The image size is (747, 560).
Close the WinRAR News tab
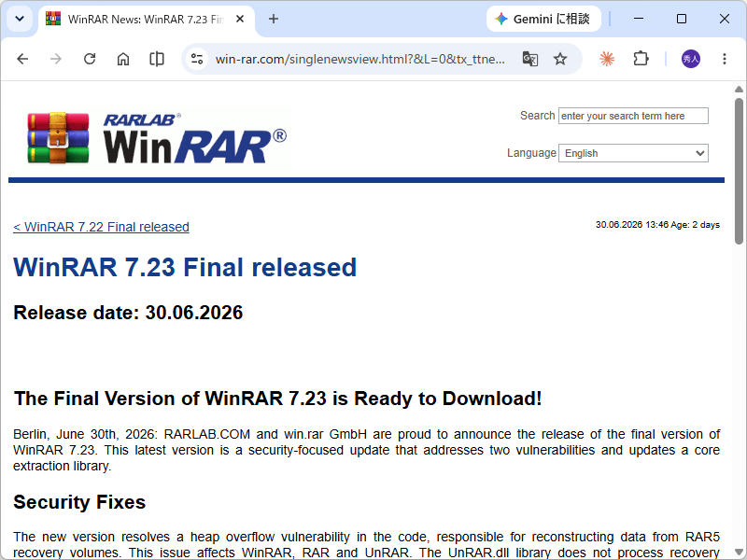(x=240, y=19)
